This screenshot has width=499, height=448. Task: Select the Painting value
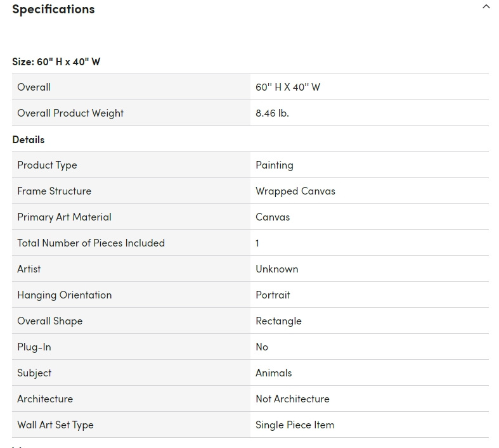pyautogui.click(x=274, y=165)
